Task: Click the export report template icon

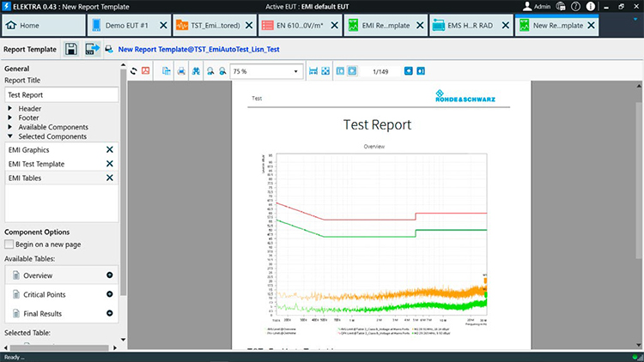Action: click(x=92, y=50)
